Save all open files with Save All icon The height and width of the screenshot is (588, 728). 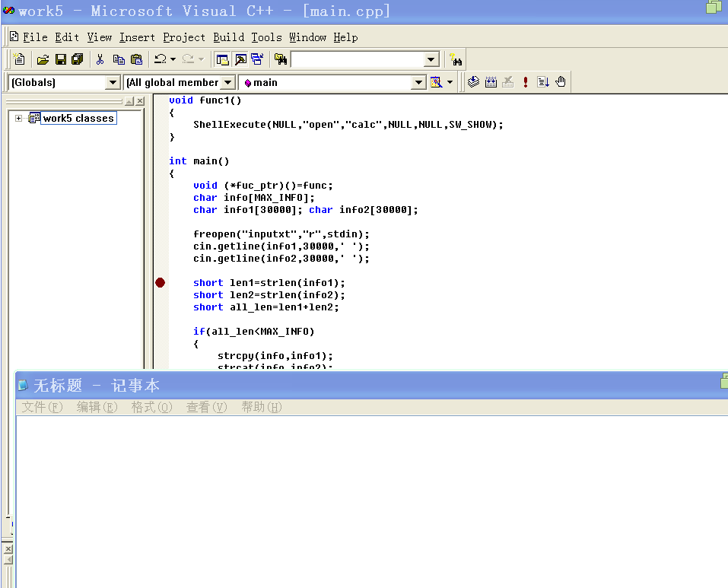point(78,59)
